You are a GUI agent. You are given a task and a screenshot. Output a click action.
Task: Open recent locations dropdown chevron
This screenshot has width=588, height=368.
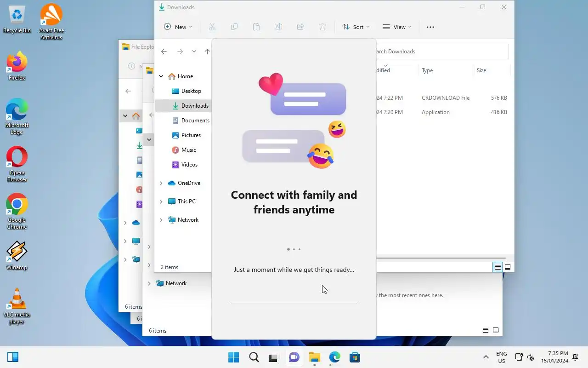(194, 52)
